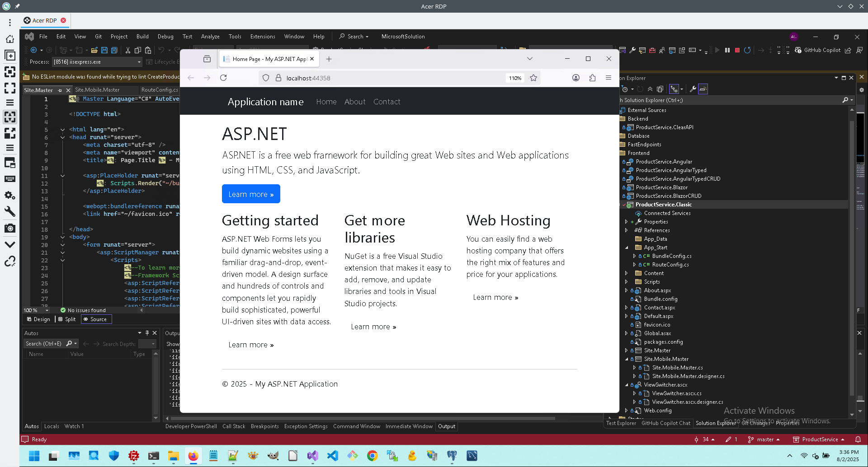Image resolution: width=868 pixels, height=467 pixels.
Task: Open Properties wrench in Solution Explorer toolbar
Action: point(693,89)
